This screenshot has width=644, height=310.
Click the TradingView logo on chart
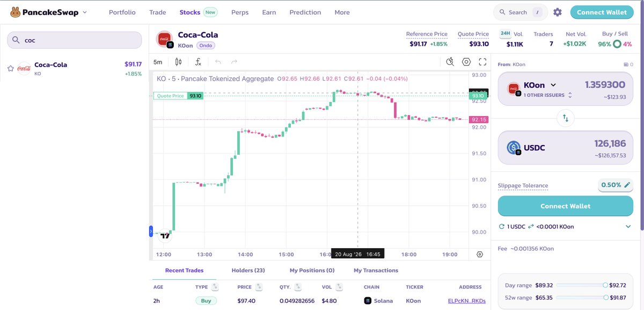[165, 235]
